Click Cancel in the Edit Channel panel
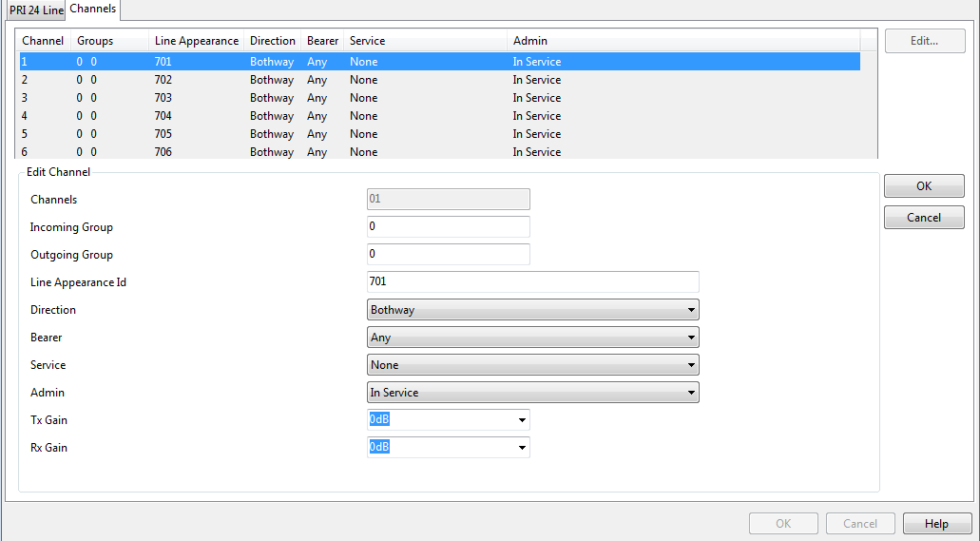This screenshot has width=980, height=541. [924, 217]
